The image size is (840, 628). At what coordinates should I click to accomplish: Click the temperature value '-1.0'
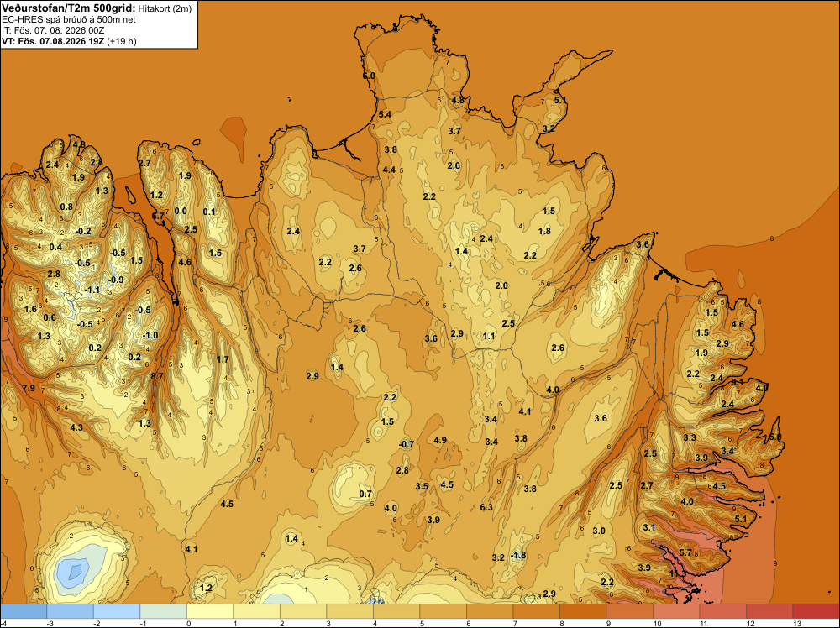tap(150, 335)
